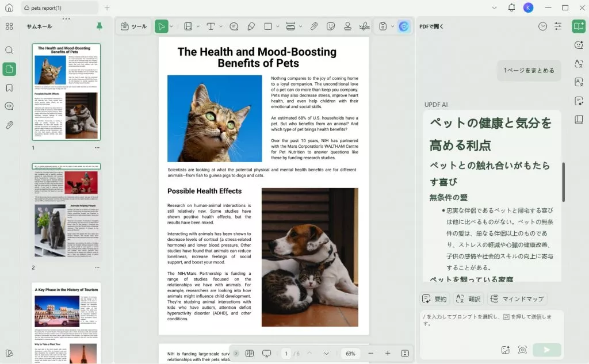Screen dimensions: 589x364
Task: Select the comment note tool
Action: [234, 26]
